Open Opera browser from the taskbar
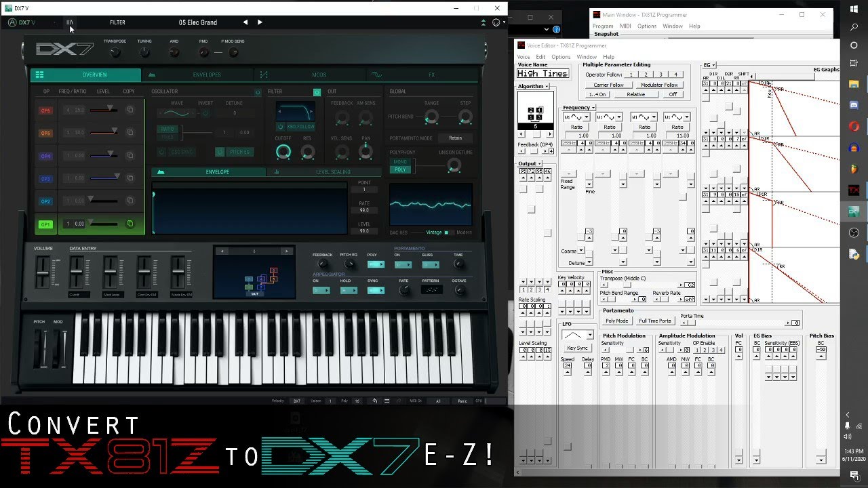The width and height of the screenshot is (868, 488). (x=854, y=127)
